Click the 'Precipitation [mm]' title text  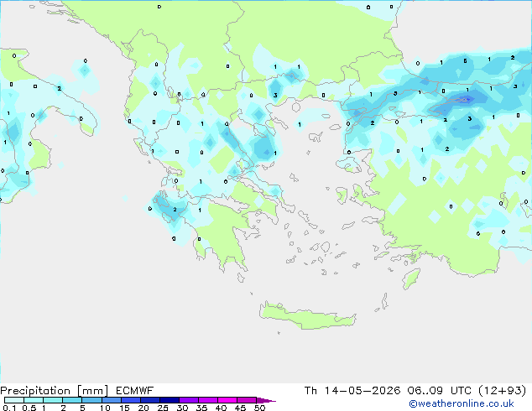point(54,391)
